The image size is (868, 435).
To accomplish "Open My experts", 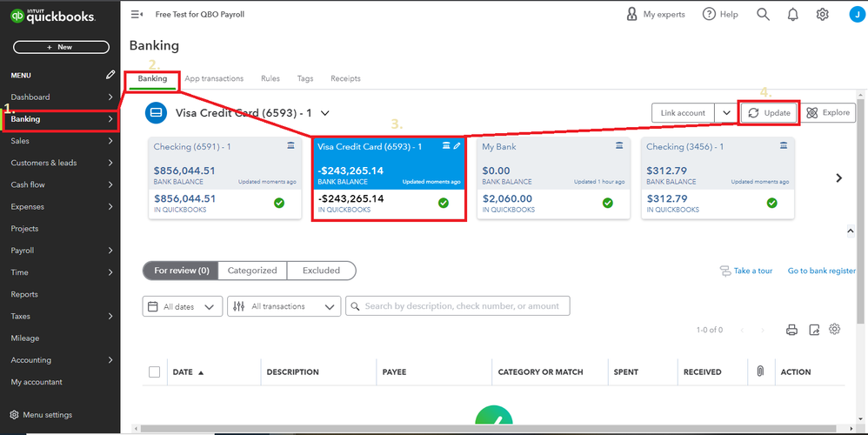I will [x=656, y=15].
